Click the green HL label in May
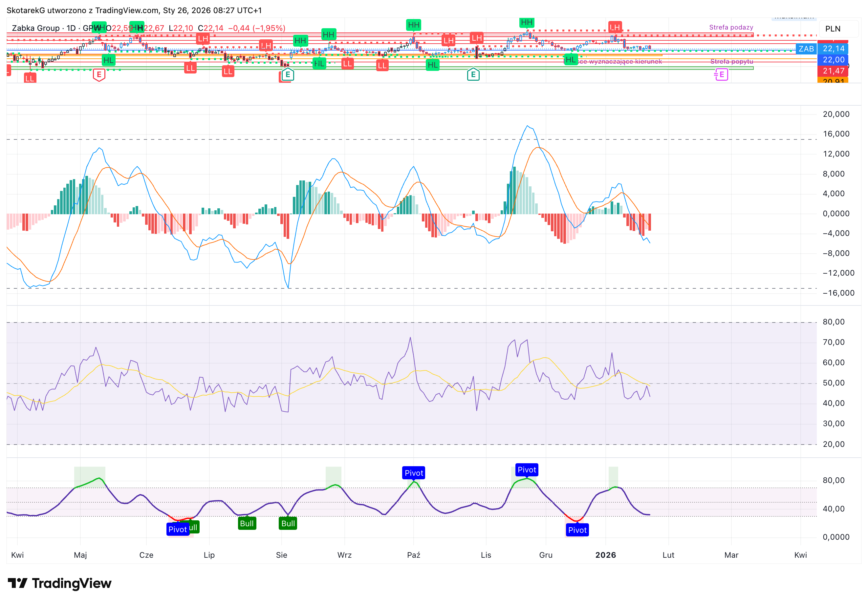The image size is (868, 603). point(108,60)
